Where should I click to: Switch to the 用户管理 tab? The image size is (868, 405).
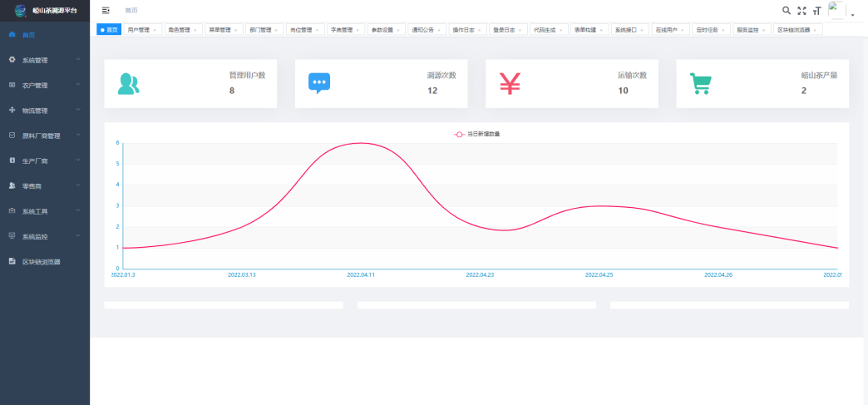tap(138, 30)
